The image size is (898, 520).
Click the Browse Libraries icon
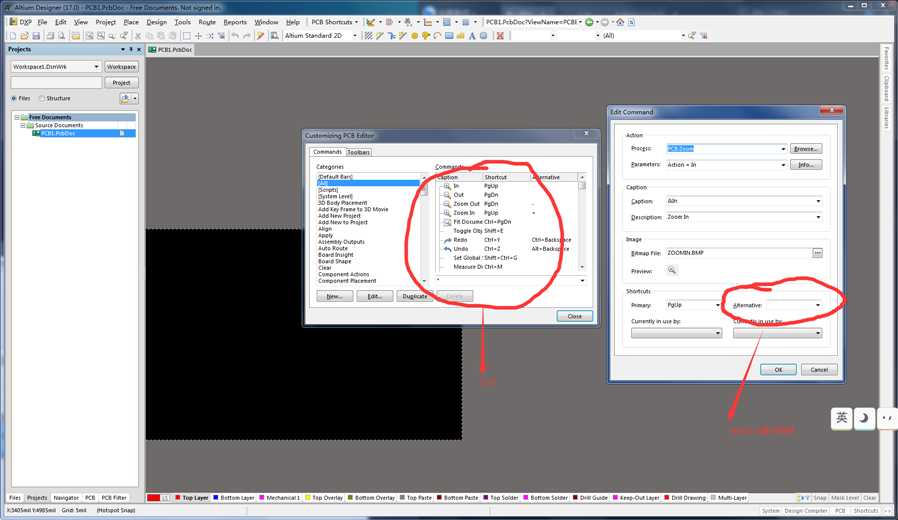coord(274,36)
